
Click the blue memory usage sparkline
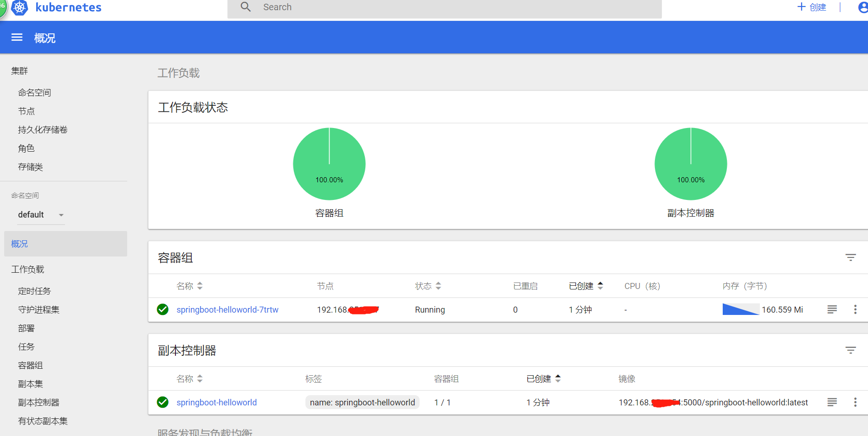(x=741, y=309)
